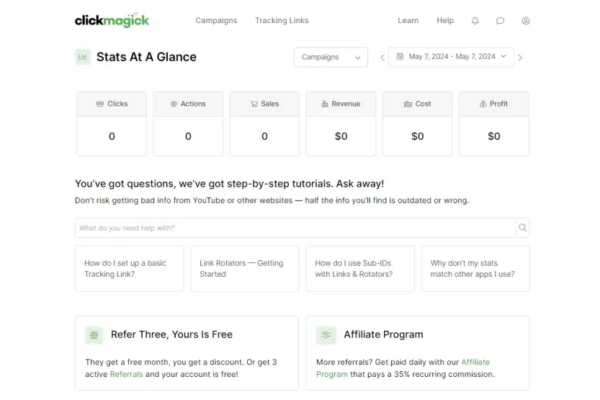Click the 'What do you need help with?' field
The image size is (600, 400).
(295, 228)
